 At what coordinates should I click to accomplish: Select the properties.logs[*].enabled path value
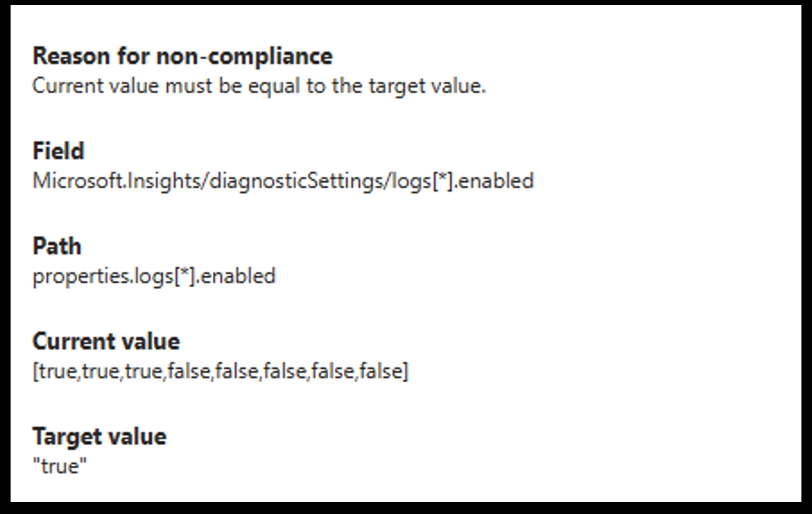(154, 276)
